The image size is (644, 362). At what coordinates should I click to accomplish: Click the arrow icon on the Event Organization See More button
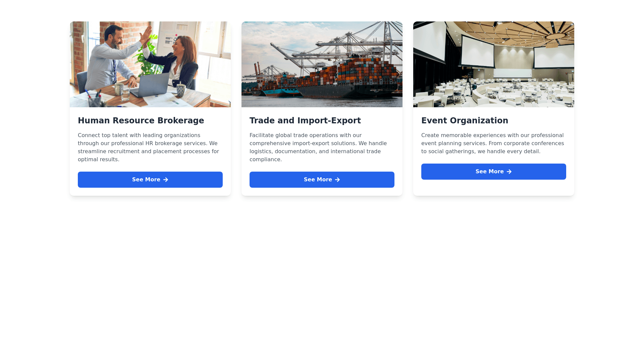[x=509, y=172]
